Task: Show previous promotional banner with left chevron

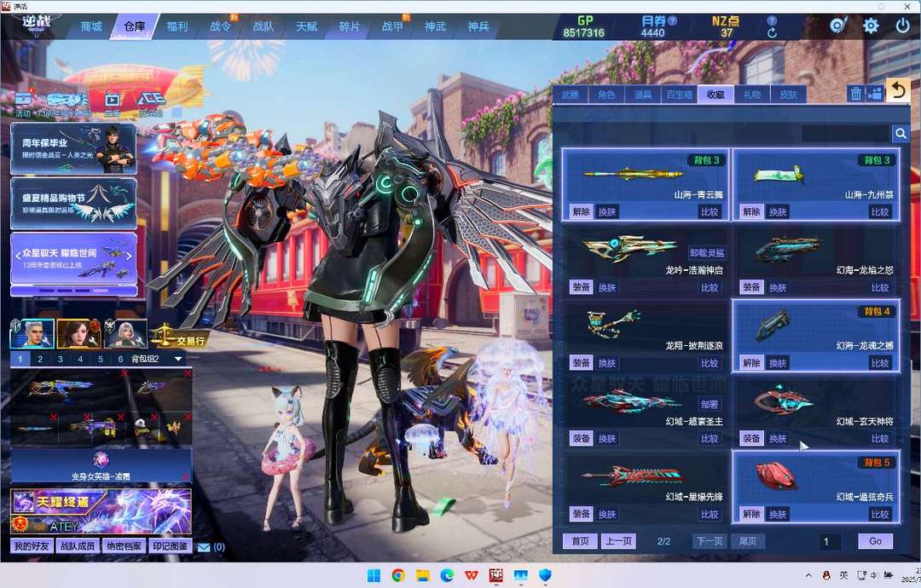Action: point(18,256)
